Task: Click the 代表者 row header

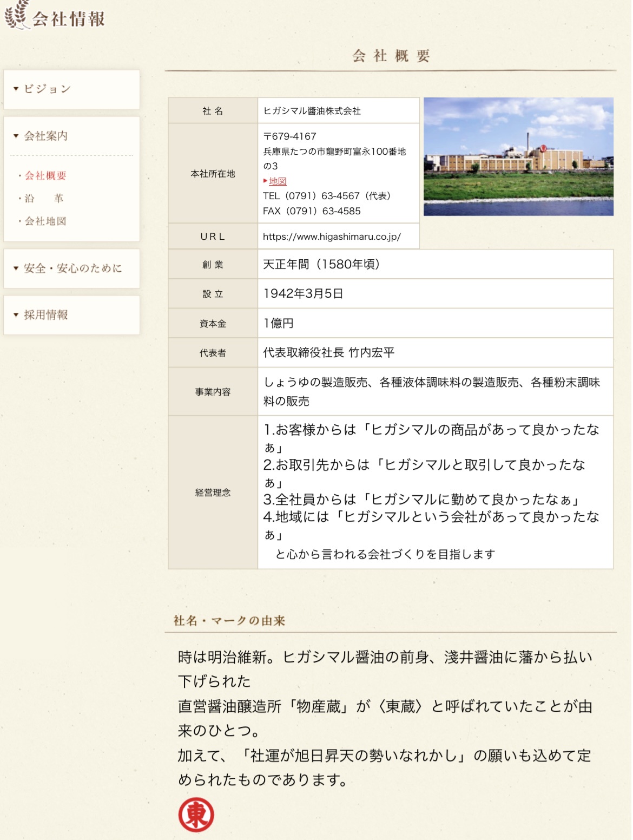Action: pos(213,352)
